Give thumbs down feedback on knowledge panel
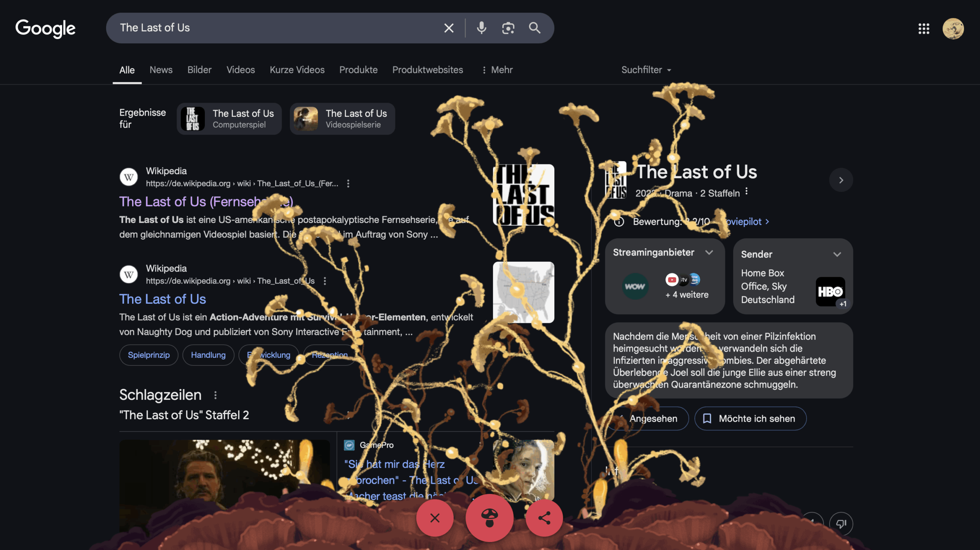This screenshot has height=550, width=980. [x=841, y=524]
